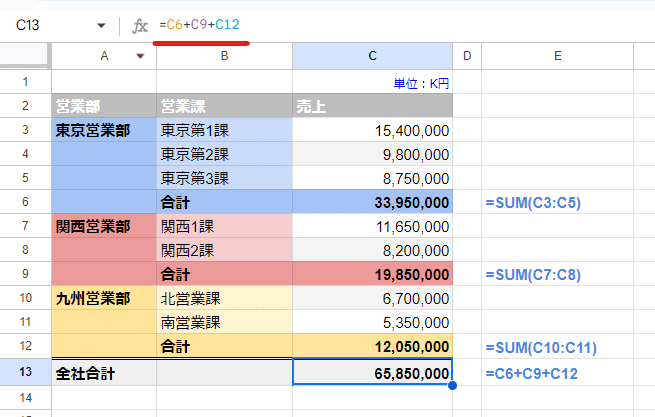Click the 営業部 header cell
The height and width of the screenshot is (417, 655).
pyautogui.click(x=104, y=106)
